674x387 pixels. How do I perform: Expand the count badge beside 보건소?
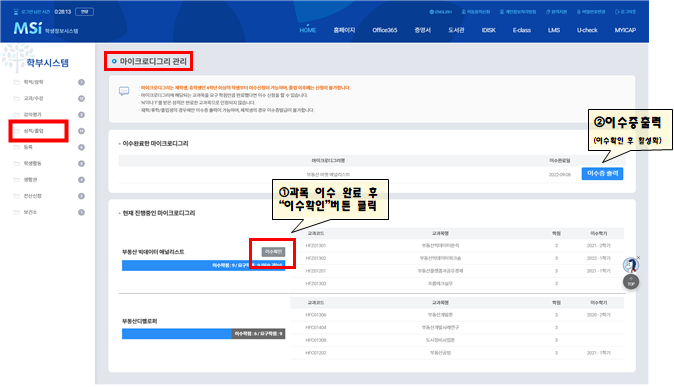coord(81,212)
